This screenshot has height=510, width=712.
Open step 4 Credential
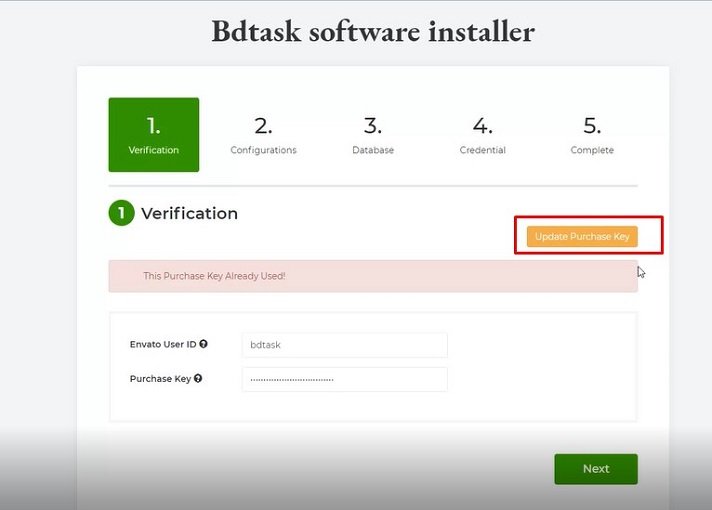483,135
